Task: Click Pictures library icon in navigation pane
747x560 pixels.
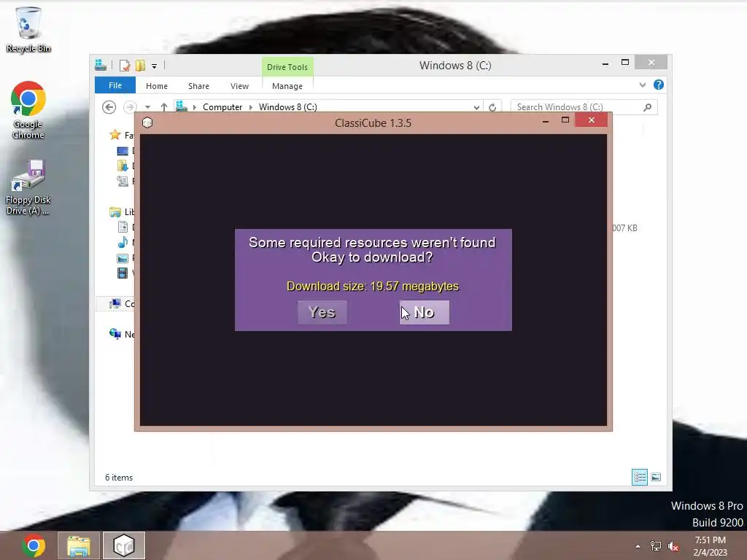Action: click(123, 258)
